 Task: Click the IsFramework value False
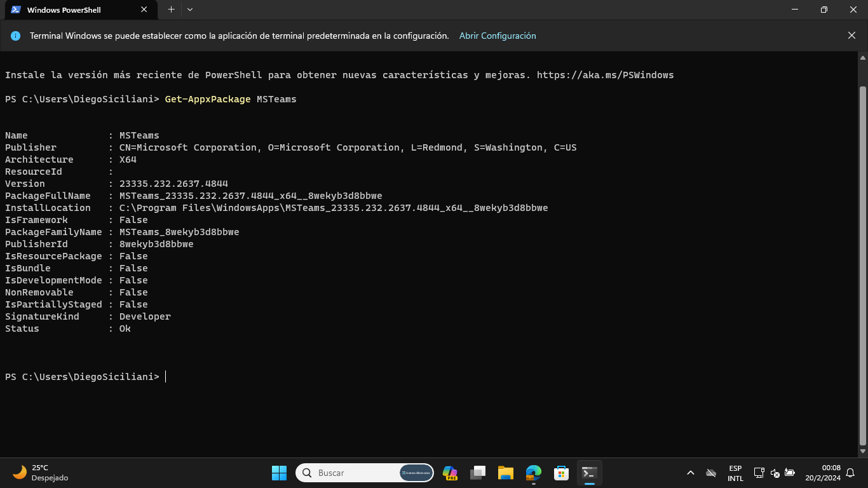[x=133, y=220]
